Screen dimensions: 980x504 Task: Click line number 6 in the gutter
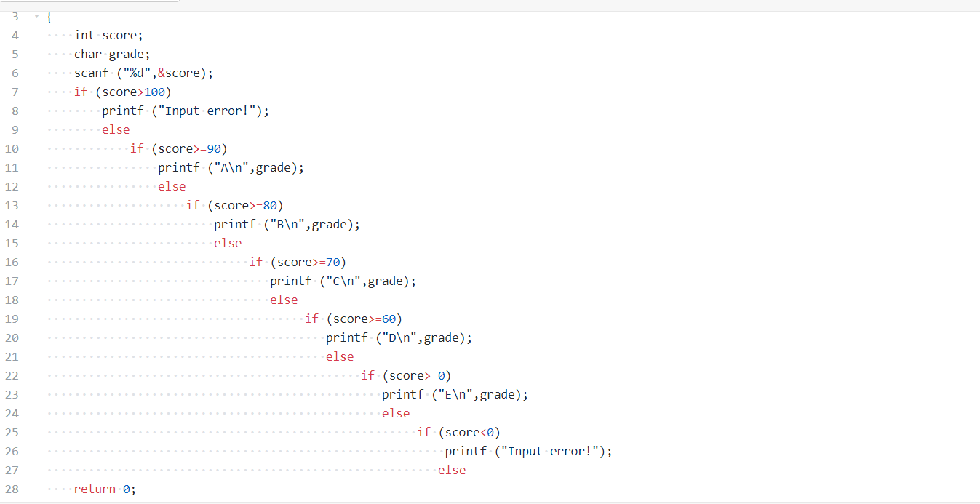pos(15,73)
